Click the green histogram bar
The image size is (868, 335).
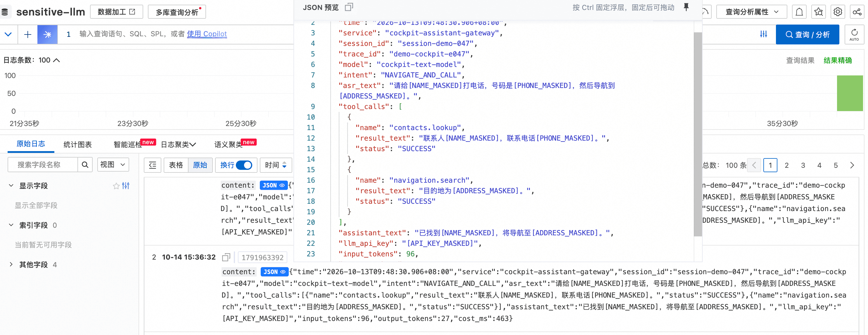850,93
